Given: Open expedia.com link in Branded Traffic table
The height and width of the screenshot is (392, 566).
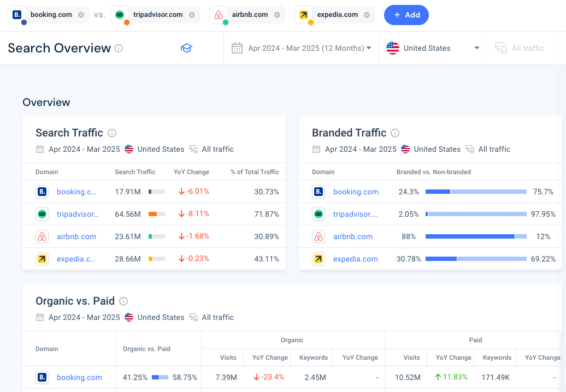Looking at the screenshot, I should tap(356, 259).
